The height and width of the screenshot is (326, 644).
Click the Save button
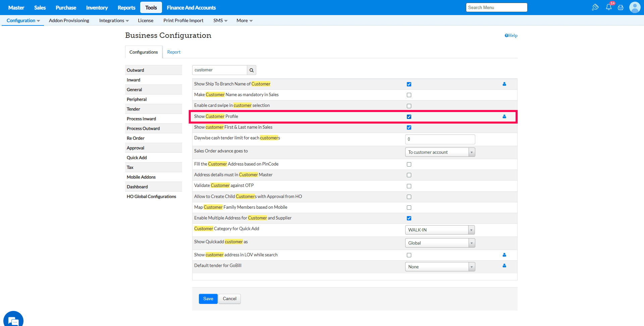208,299
